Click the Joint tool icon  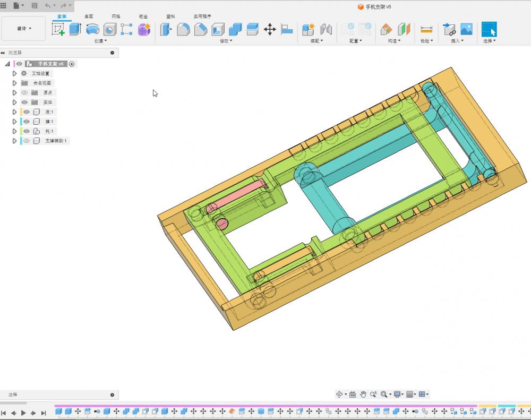coord(326,29)
